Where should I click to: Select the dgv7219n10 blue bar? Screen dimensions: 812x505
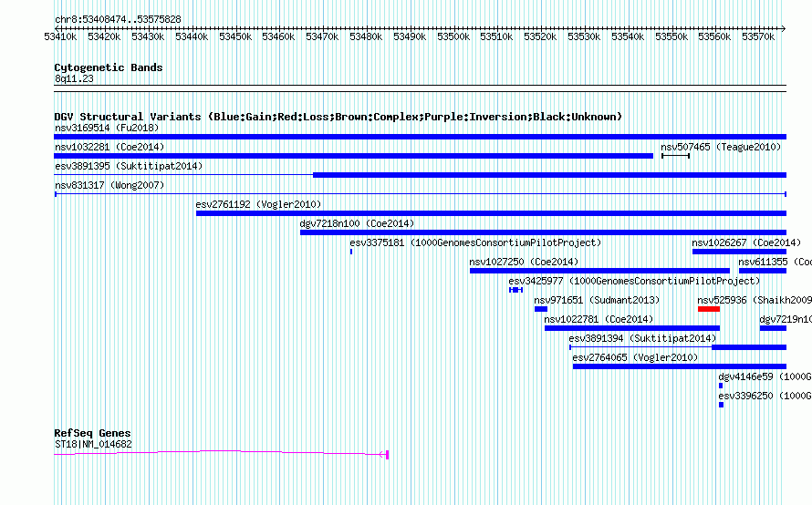[773, 328]
